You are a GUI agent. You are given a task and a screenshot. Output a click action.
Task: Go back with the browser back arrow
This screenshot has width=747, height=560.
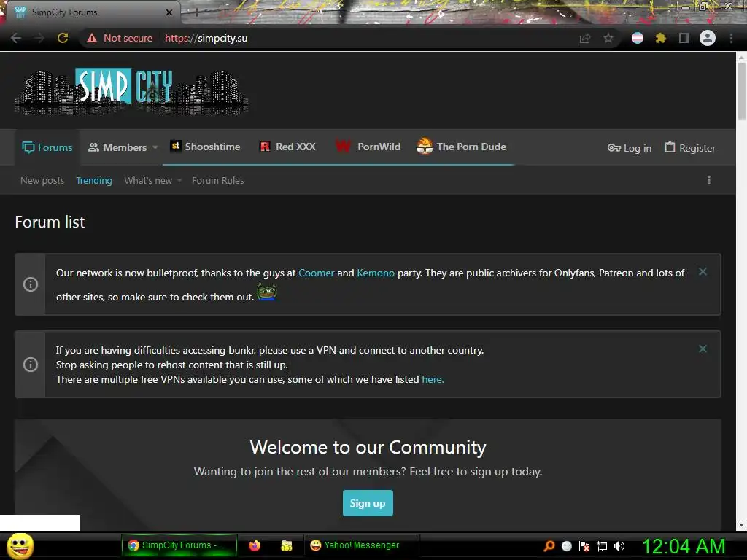pos(16,38)
